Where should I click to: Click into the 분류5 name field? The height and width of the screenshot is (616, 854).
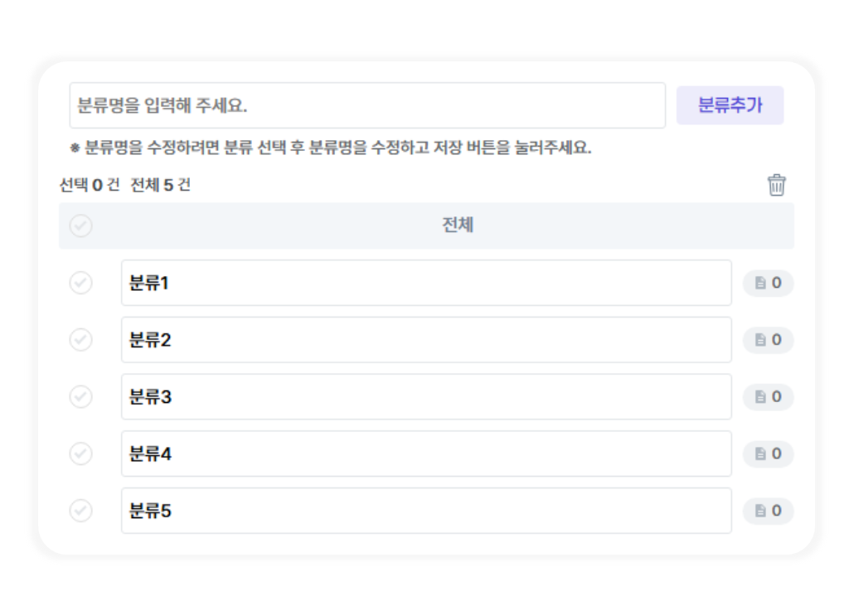point(426,511)
